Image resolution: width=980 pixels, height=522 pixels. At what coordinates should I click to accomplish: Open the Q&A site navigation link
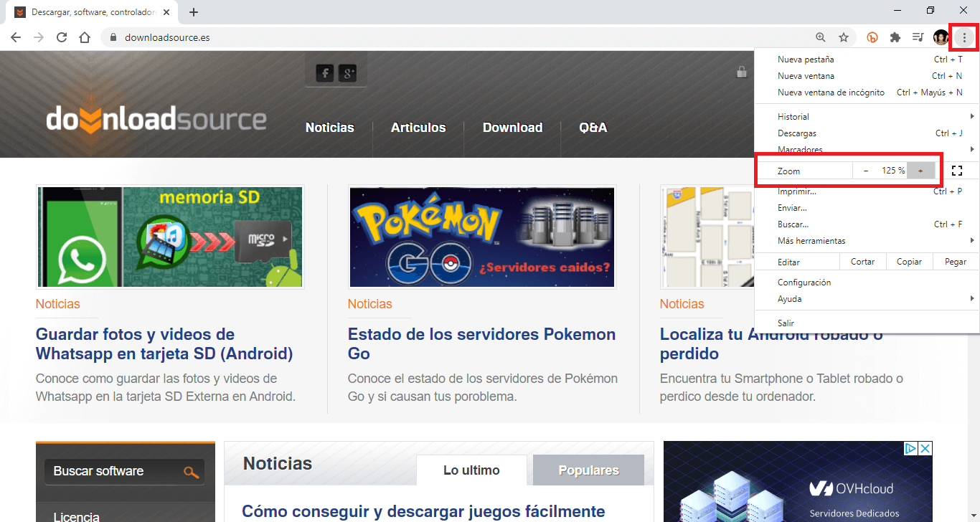tap(593, 128)
